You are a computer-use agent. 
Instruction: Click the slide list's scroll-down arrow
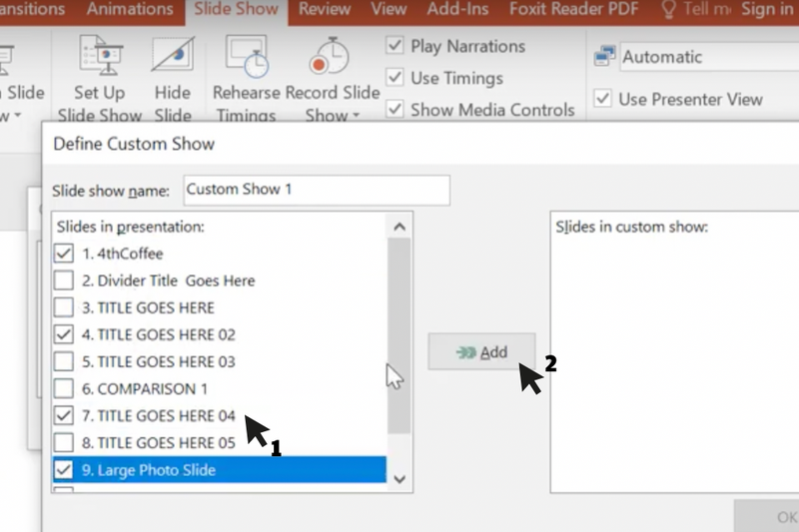tap(399, 479)
